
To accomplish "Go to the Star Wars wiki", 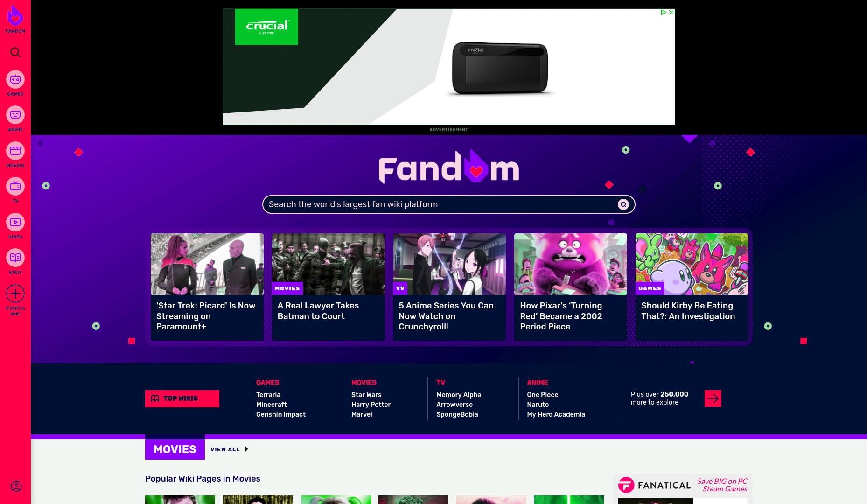I will (366, 395).
